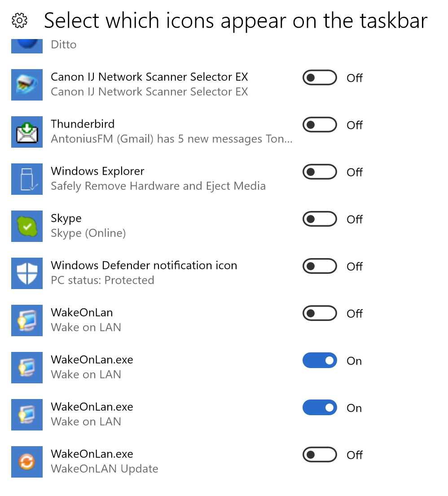The width and height of the screenshot is (448, 496).
Task: Click the Canon IJ Network Scanner Selector EX icon
Action: point(26,85)
